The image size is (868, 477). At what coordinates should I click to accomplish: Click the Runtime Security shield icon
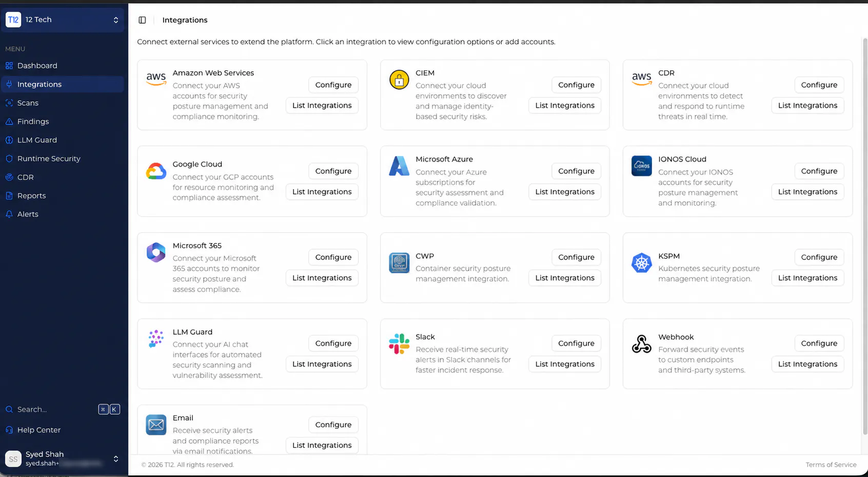9,158
